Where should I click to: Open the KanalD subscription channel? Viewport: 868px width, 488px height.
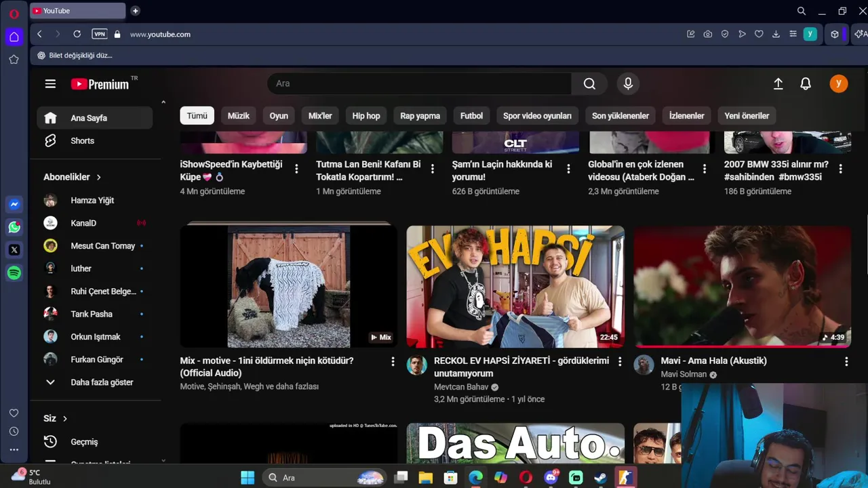pyautogui.click(x=95, y=223)
